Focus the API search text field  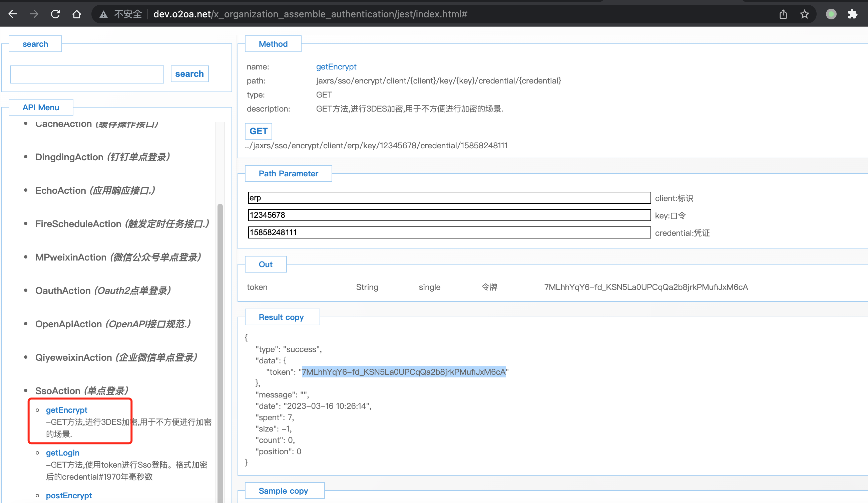[x=87, y=74]
